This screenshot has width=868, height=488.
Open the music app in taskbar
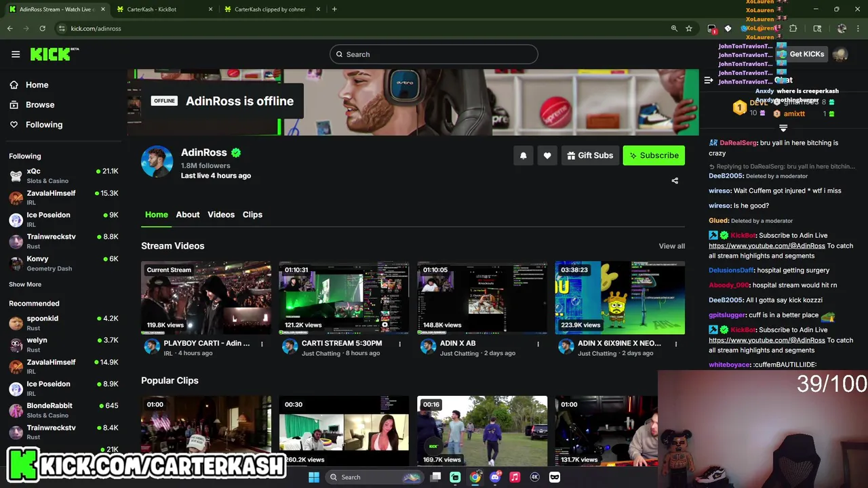point(515,477)
